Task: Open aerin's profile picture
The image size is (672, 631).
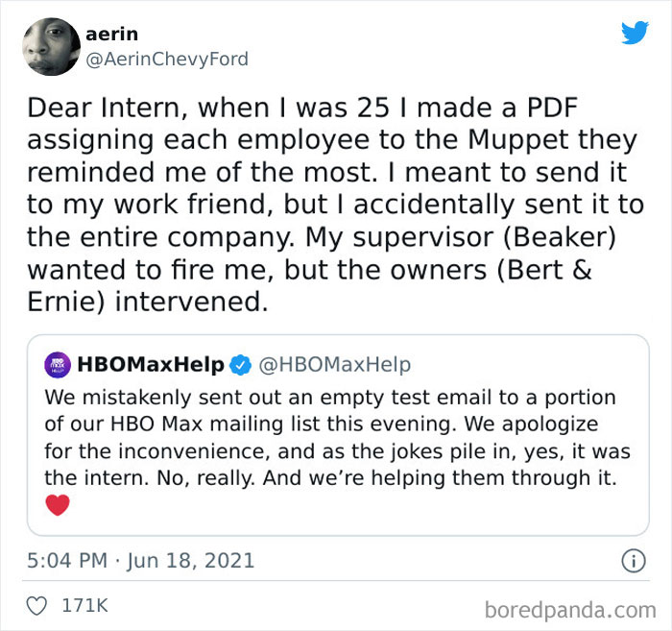Action: (x=50, y=48)
